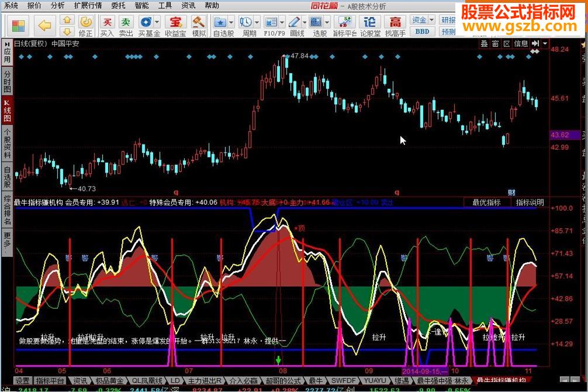
Task: Click the up arrow toolbar icon
Action: [67, 20]
